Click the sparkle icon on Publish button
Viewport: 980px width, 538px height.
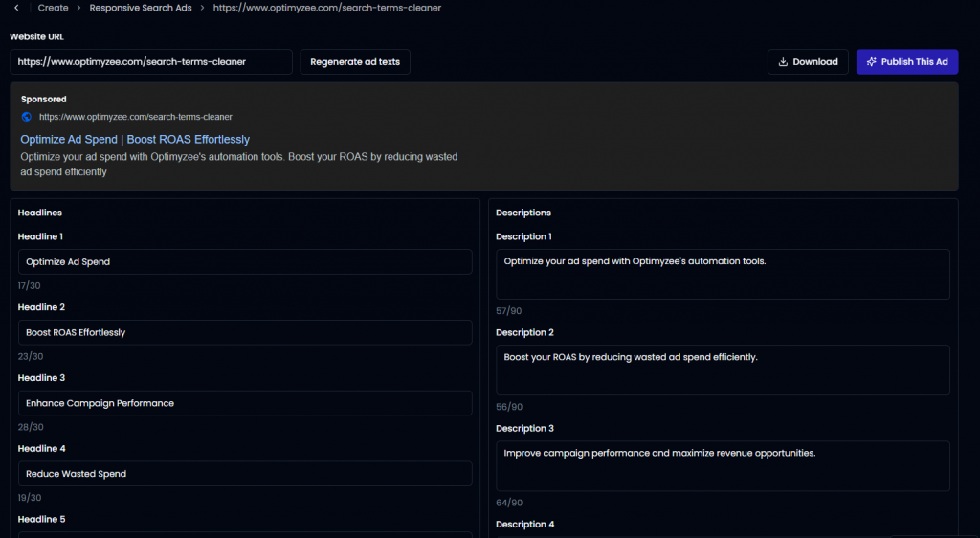pos(871,62)
